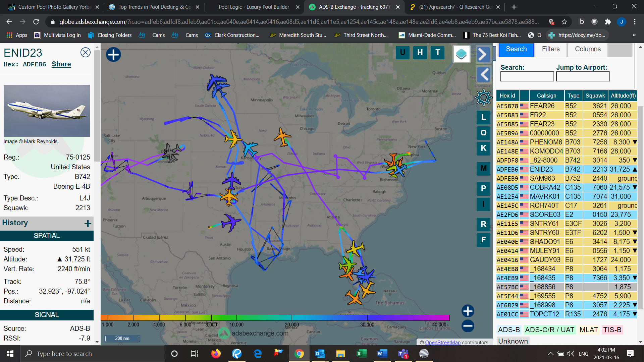644x362 pixels.
Task: Toggle the H map button
Action: pyautogui.click(x=420, y=52)
